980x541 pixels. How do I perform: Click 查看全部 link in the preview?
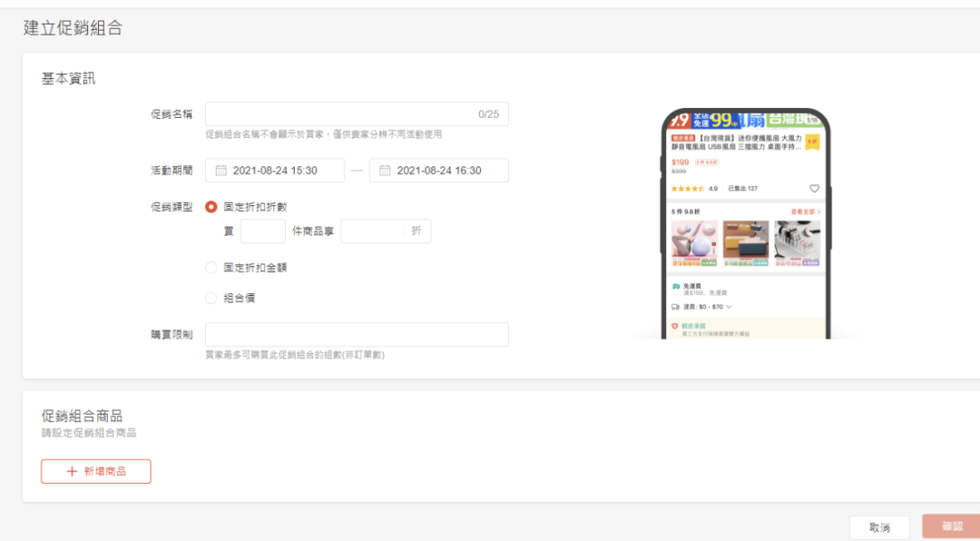point(805,211)
